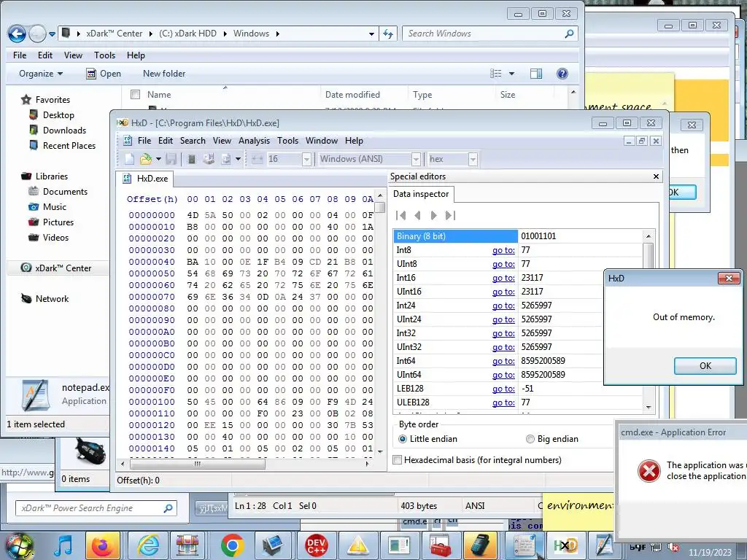Select the Binary (8 bit) row
Viewport: 747px width, 560px height.
517,236
